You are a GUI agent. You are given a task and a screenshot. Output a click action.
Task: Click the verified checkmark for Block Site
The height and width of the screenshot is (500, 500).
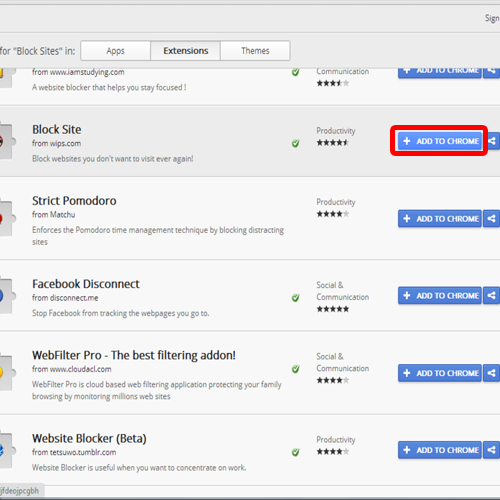pyautogui.click(x=295, y=143)
